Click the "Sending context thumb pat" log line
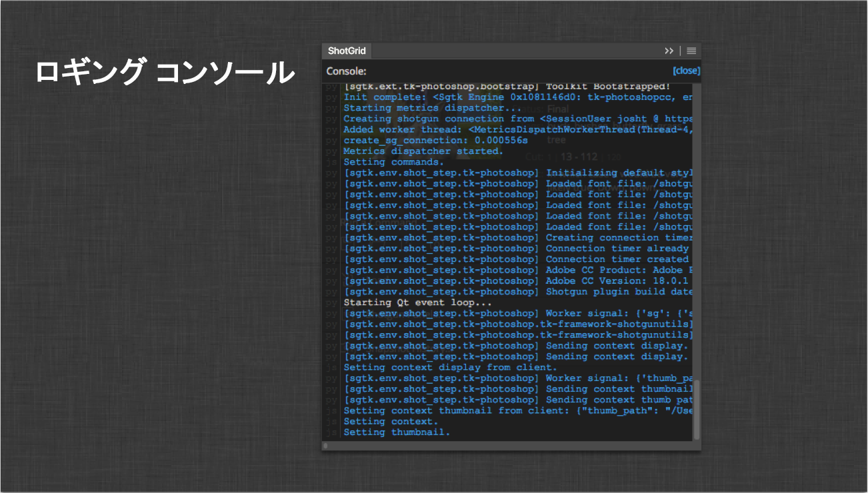This screenshot has height=493, width=868. point(518,400)
